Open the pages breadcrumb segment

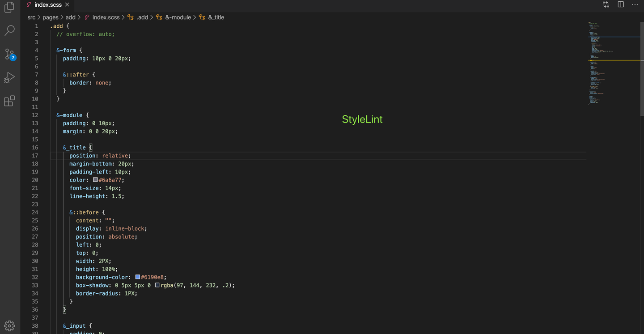click(x=51, y=17)
